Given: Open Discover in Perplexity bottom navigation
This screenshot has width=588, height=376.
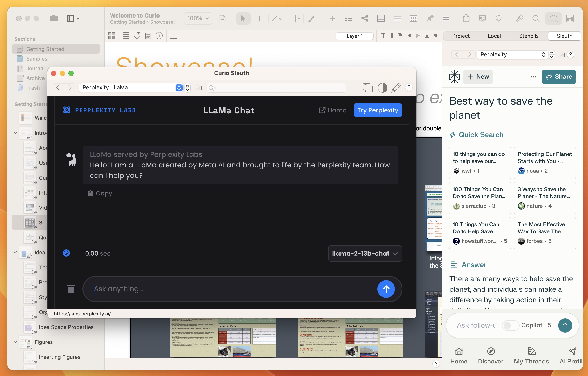Looking at the screenshot, I should click(491, 356).
